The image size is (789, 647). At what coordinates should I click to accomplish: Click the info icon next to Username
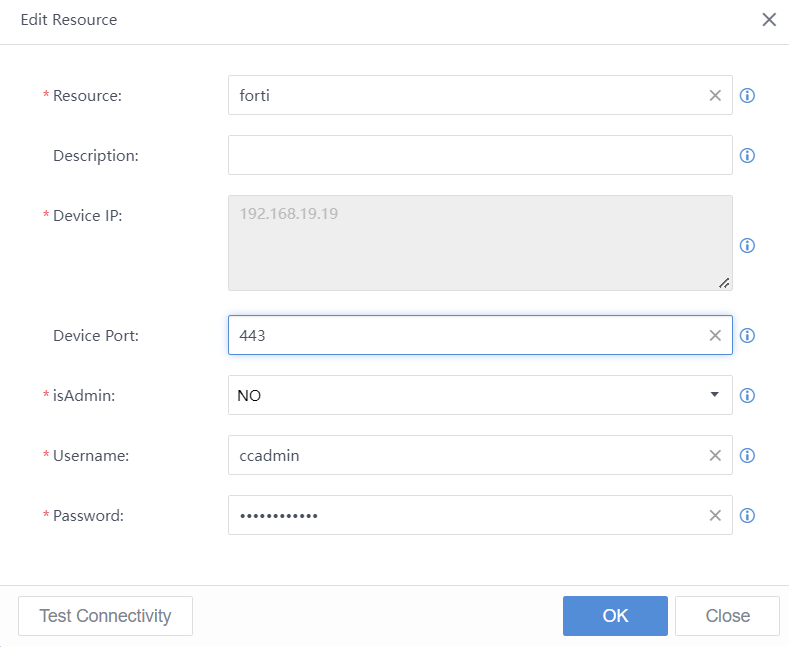click(747, 456)
